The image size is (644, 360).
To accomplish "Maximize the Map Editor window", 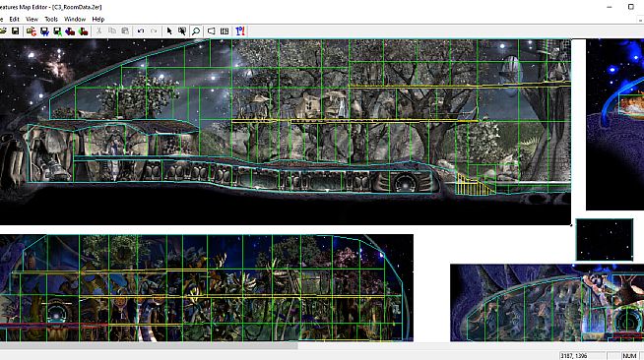I will click(x=631, y=7).
